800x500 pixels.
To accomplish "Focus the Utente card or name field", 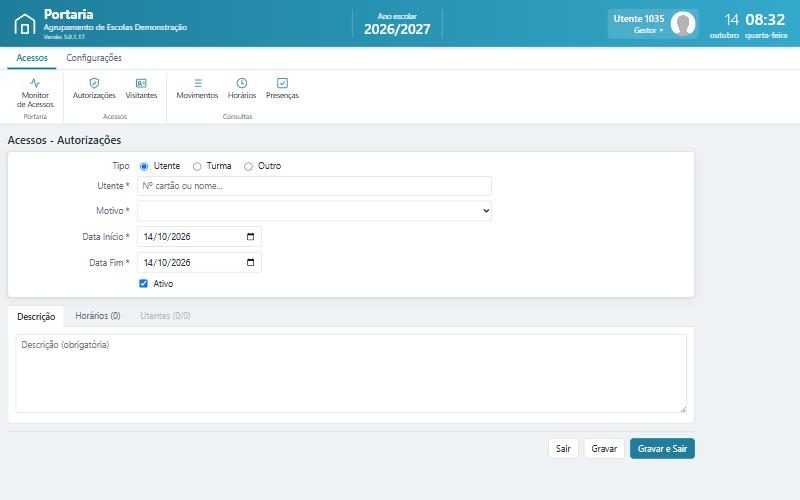I will coord(314,186).
